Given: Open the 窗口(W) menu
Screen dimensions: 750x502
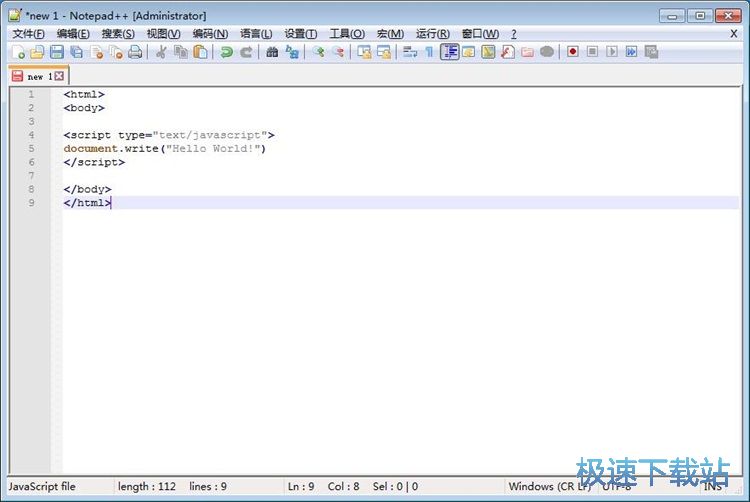Looking at the screenshot, I should coord(480,34).
